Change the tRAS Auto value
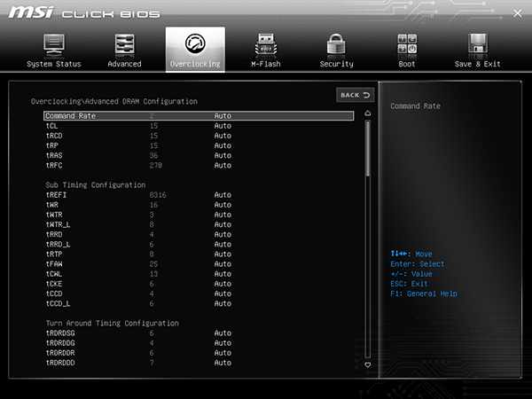Screen dimensions: 532x399 click(223, 155)
